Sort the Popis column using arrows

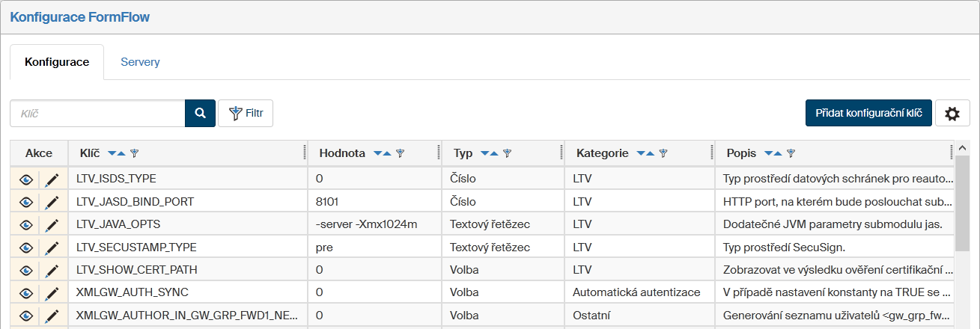[x=772, y=153]
